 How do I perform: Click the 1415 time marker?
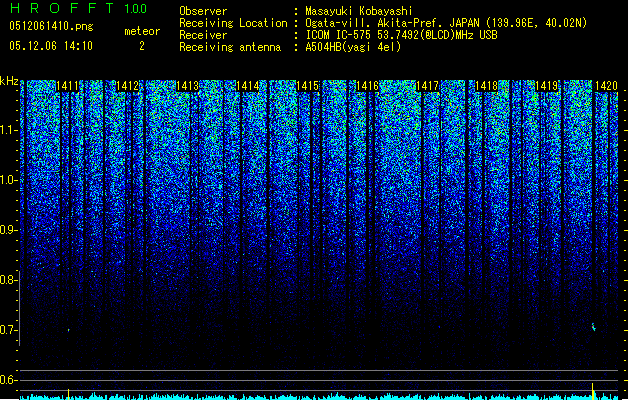click(307, 86)
